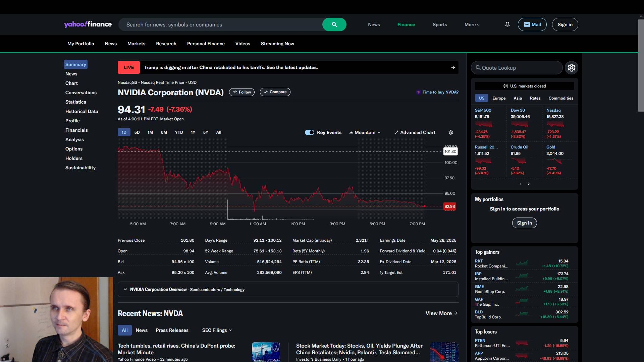Click the chart settings gear icon
Screen dimensions: 644x362
[x=451, y=132]
